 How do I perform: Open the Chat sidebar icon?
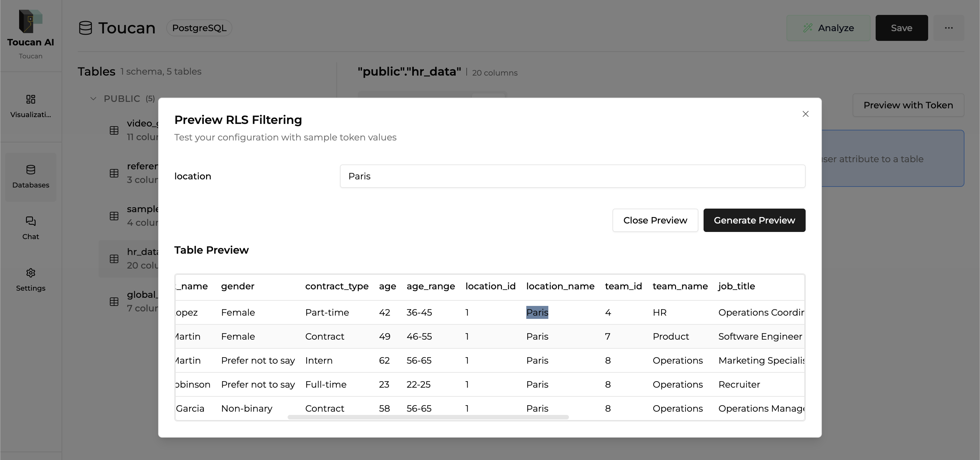(x=30, y=221)
